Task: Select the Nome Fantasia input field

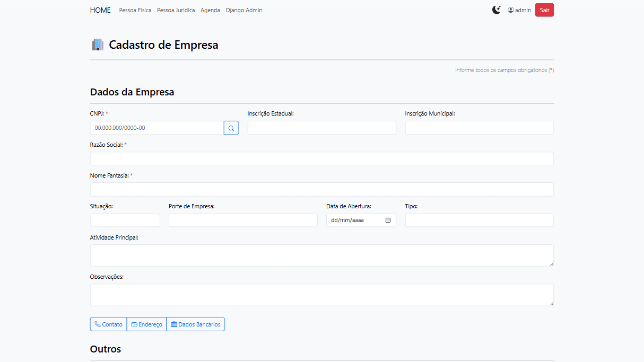Action: point(321,190)
